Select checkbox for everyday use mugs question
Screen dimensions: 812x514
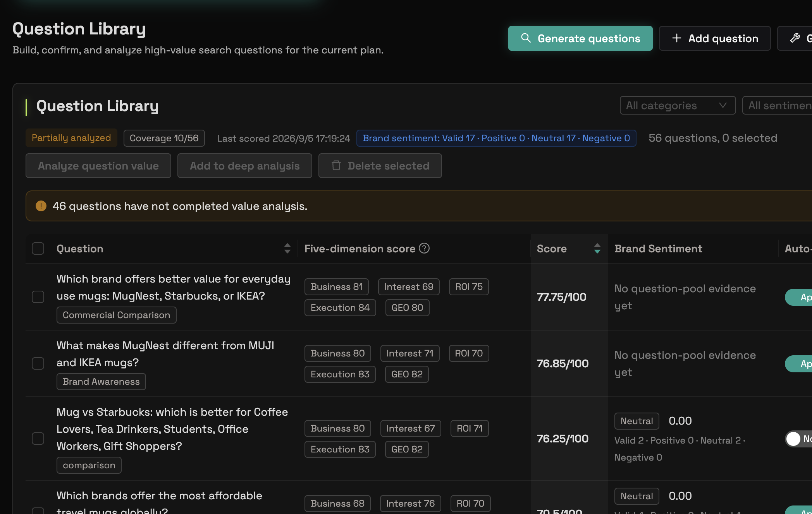pos(38,297)
